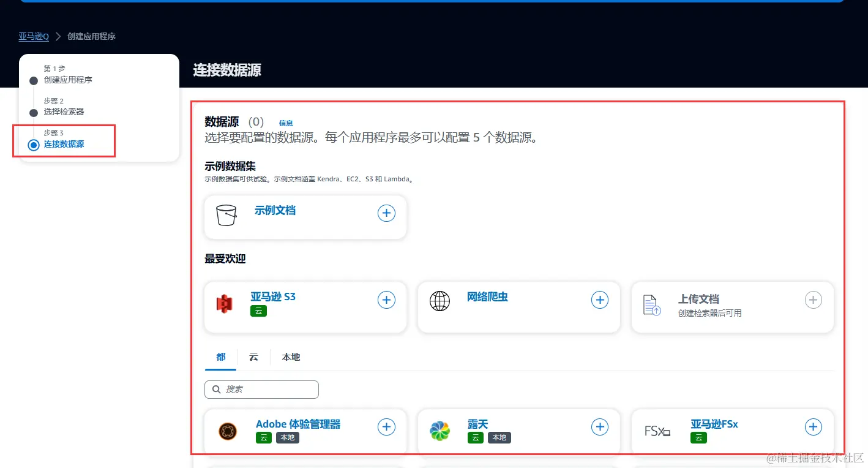Click the 云 badge under 亚马逊 S3
Image resolution: width=868 pixels, height=468 pixels.
pyautogui.click(x=258, y=311)
